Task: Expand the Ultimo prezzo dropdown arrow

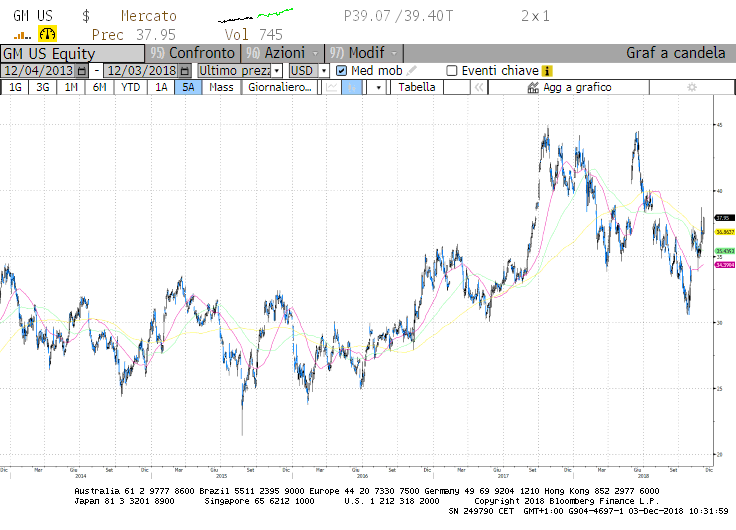Action: pyautogui.click(x=277, y=71)
